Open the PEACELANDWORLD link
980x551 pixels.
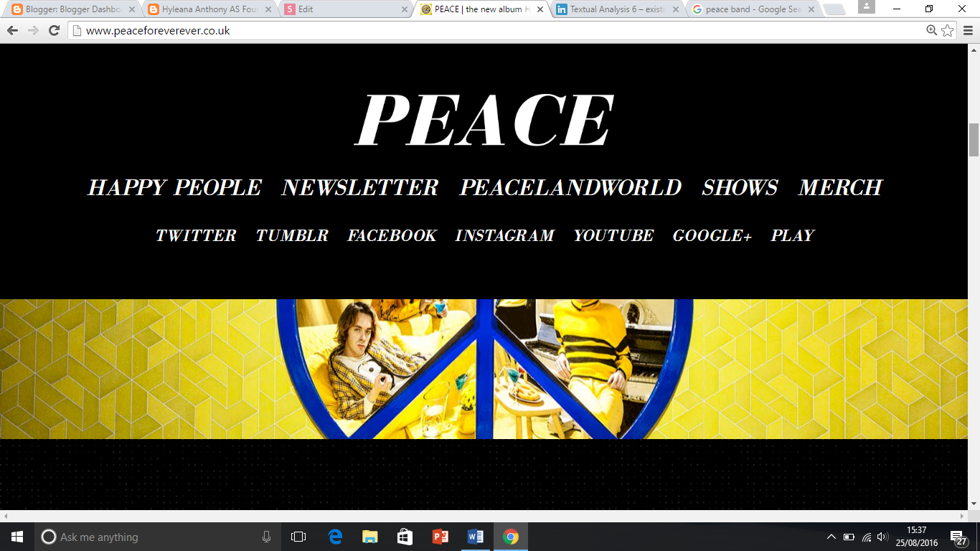pos(570,188)
